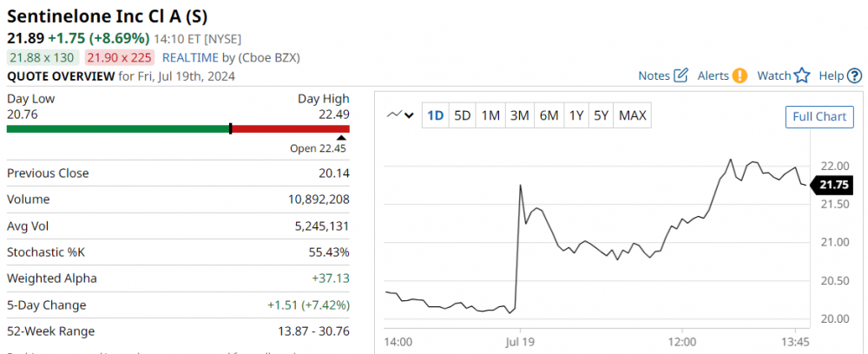Open the chart type line dropdown
Image resolution: width=868 pixels, height=354 pixels.
tap(401, 115)
